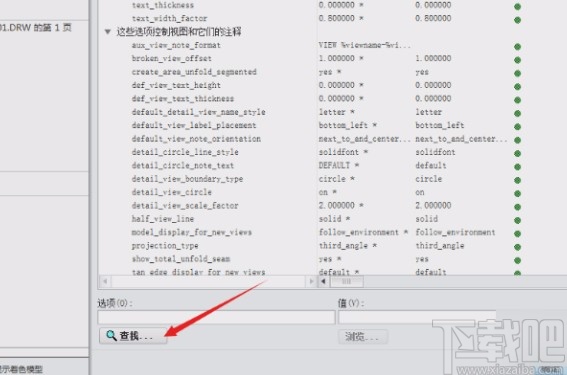
Task: Select the detail_view_boundary_type option
Action: pyautogui.click(x=187, y=179)
